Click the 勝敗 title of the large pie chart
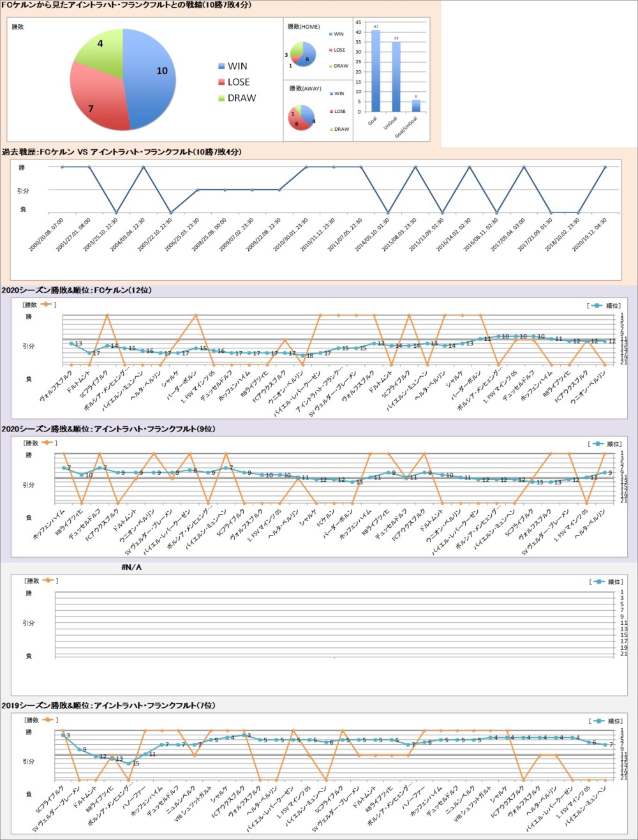638x840 pixels. coord(19,28)
